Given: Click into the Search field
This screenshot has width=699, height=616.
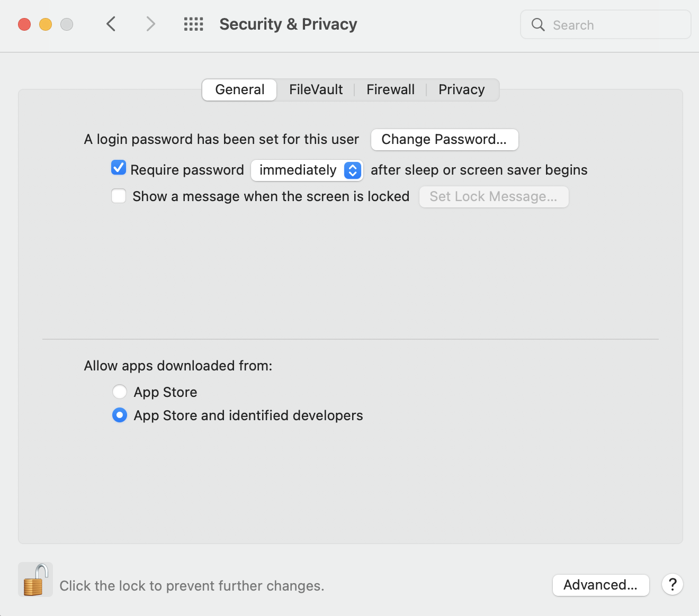Looking at the screenshot, I should click(x=614, y=25).
